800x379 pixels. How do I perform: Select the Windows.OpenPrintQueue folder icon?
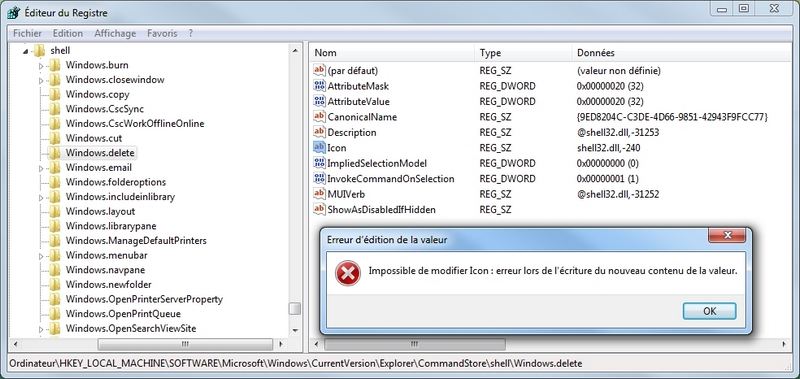55,313
